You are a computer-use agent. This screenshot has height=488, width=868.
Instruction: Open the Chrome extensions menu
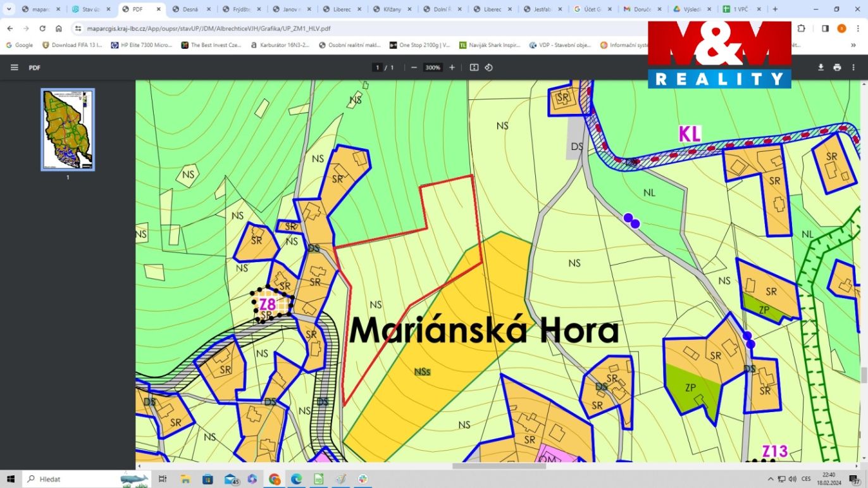pos(801,28)
